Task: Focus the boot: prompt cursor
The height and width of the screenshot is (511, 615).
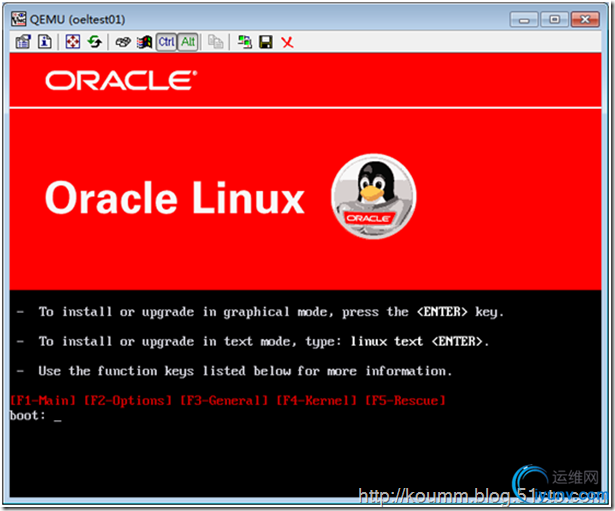Action: [x=58, y=418]
